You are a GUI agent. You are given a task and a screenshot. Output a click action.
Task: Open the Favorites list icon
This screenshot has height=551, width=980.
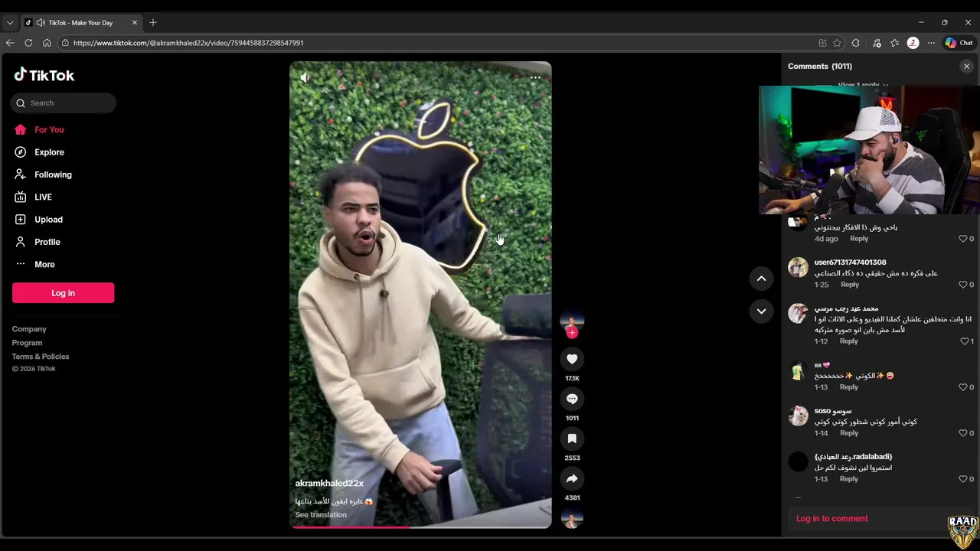895,43
